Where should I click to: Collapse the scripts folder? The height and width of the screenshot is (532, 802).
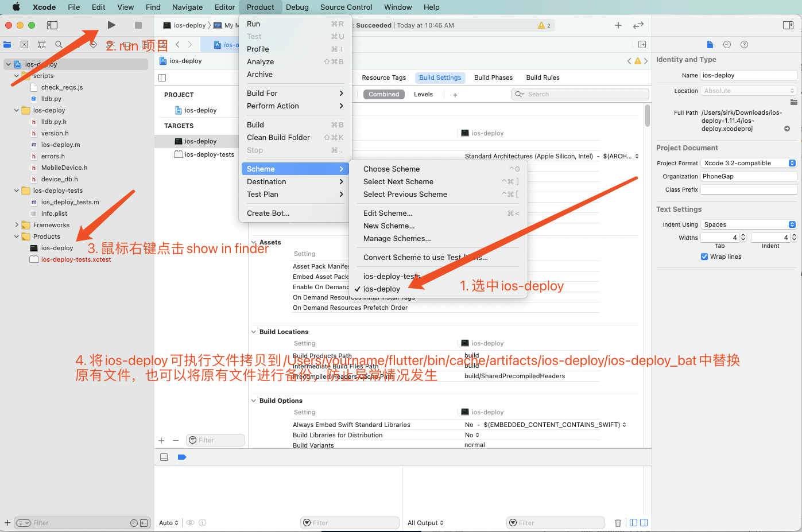click(x=16, y=76)
